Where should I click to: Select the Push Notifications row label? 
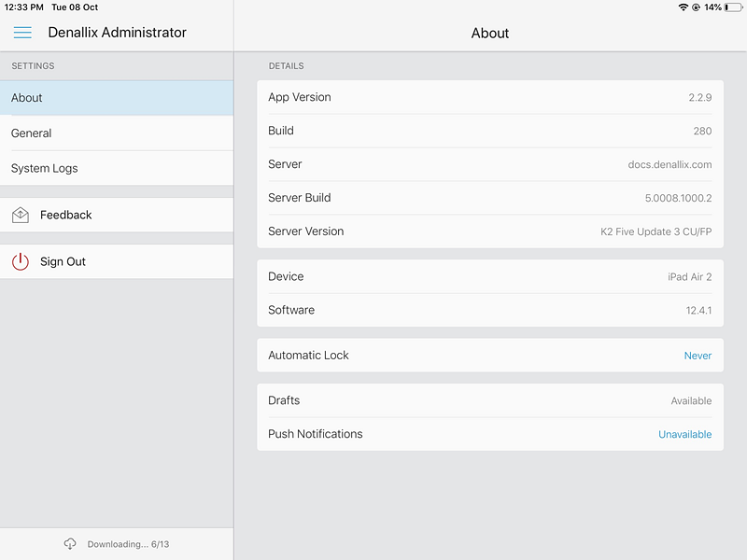[316, 434]
